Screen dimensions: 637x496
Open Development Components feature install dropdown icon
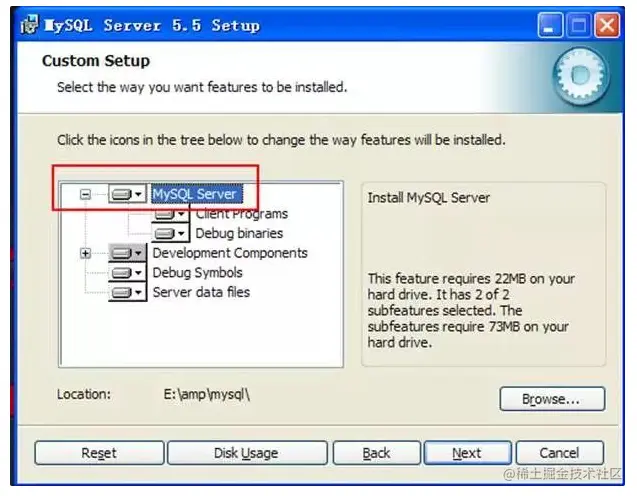click(x=127, y=253)
